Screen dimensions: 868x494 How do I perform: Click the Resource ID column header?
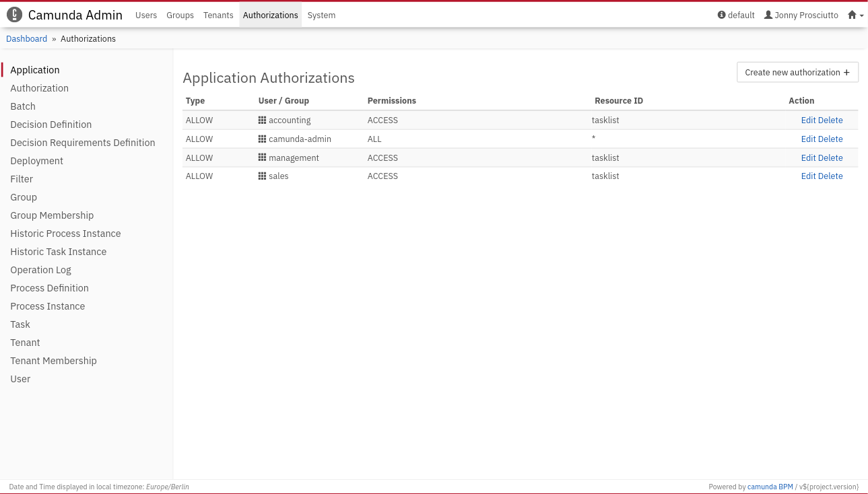tap(619, 100)
